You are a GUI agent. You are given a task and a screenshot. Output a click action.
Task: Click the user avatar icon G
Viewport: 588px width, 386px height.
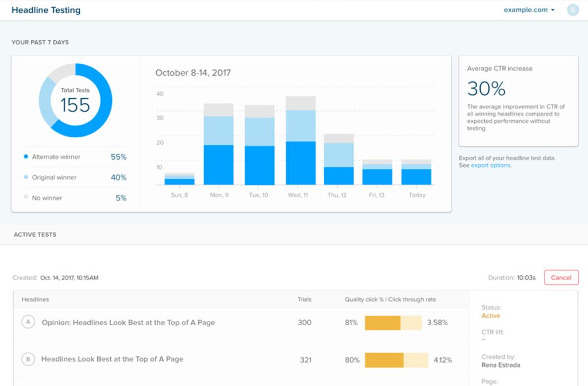[x=572, y=10]
